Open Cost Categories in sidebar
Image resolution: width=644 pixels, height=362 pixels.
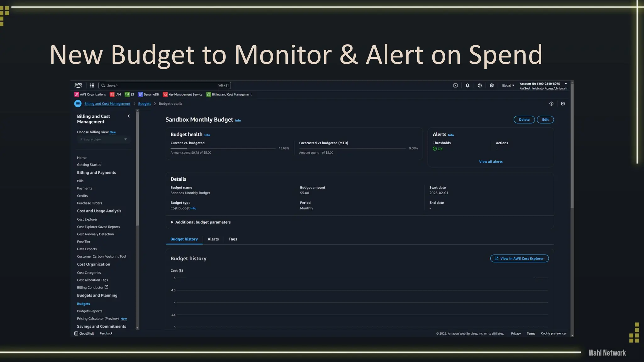(89, 273)
